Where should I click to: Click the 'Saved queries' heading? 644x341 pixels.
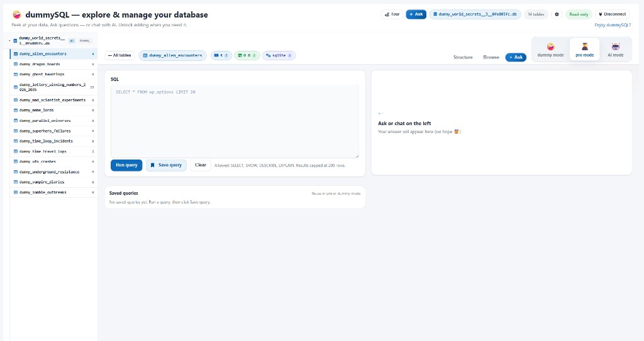click(124, 193)
